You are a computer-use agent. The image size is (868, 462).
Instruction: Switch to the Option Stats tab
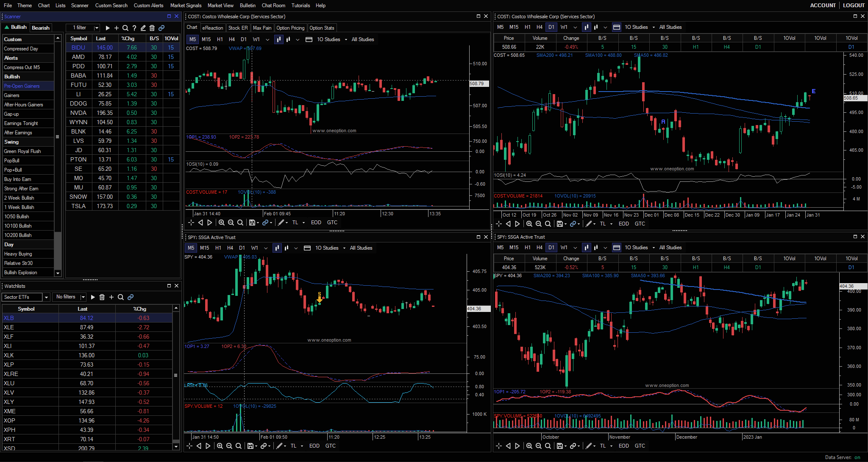pyautogui.click(x=322, y=28)
